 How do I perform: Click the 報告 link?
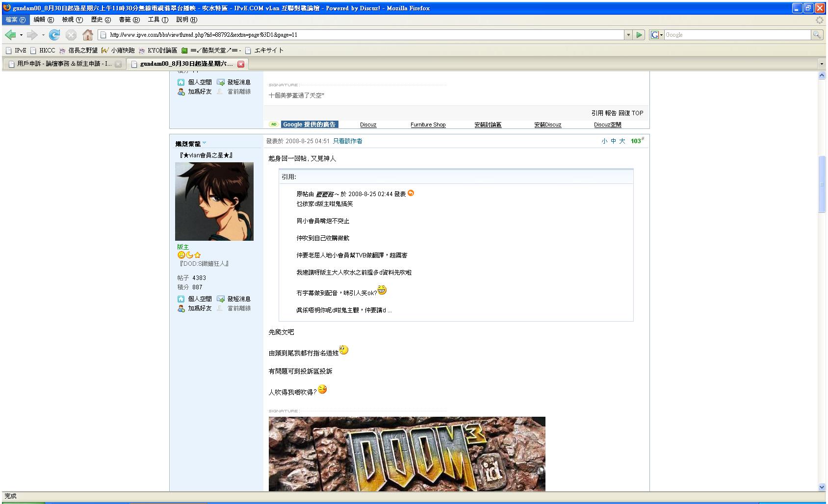[x=611, y=113]
